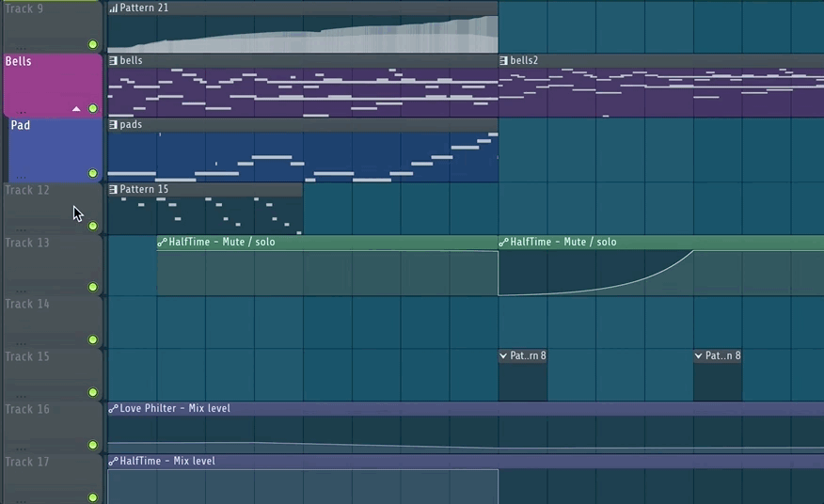Open Love Philter Mix level automation icon
The height and width of the screenshot is (504, 824).
pyautogui.click(x=113, y=408)
